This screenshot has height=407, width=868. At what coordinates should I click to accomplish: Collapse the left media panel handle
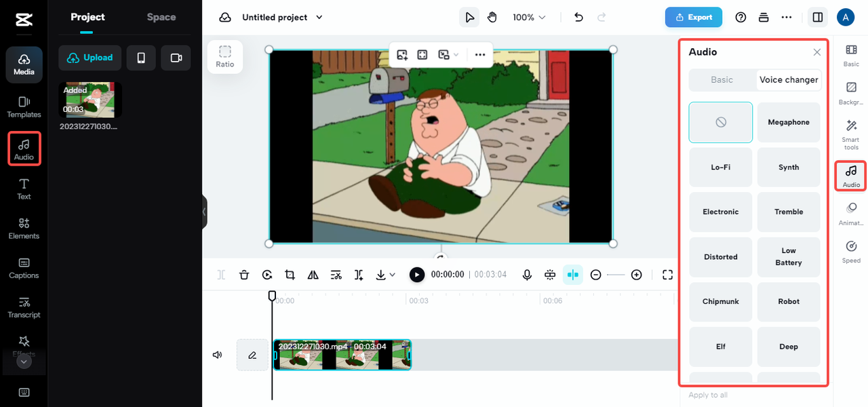[204, 212]
